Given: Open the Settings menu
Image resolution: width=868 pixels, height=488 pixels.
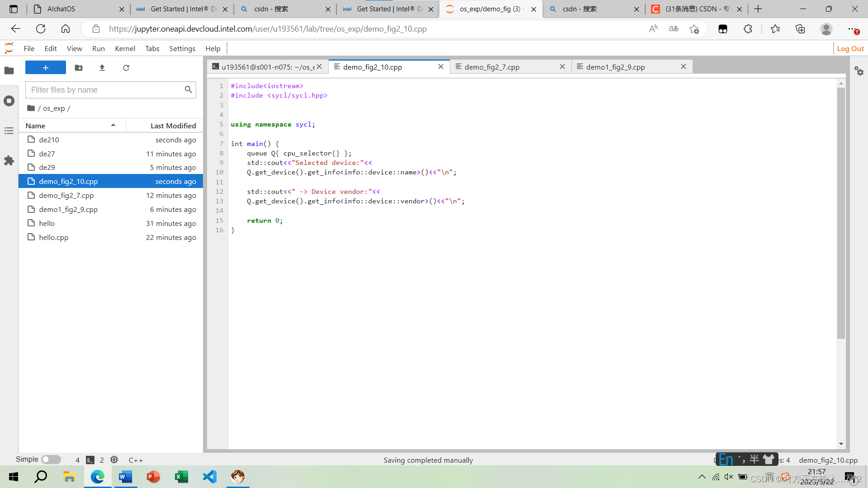Looking at the screenshot, I should 182,48.
